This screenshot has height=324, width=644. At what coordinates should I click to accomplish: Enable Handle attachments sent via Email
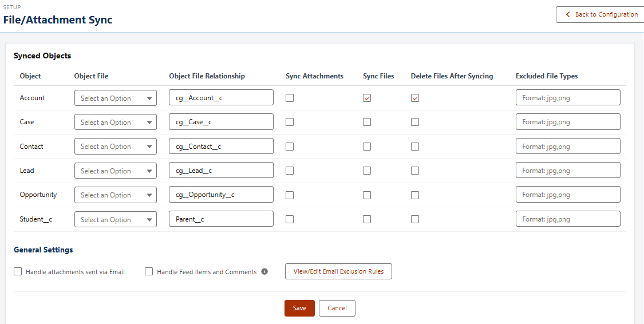coord(18,271)
